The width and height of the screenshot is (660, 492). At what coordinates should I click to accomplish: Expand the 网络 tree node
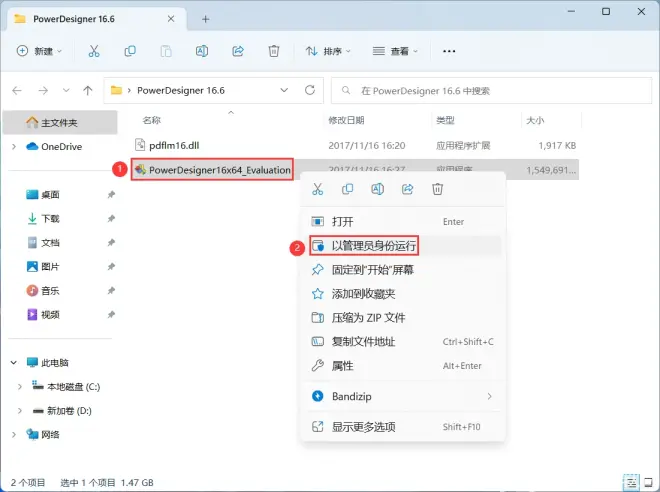click(x=14, y=434)
